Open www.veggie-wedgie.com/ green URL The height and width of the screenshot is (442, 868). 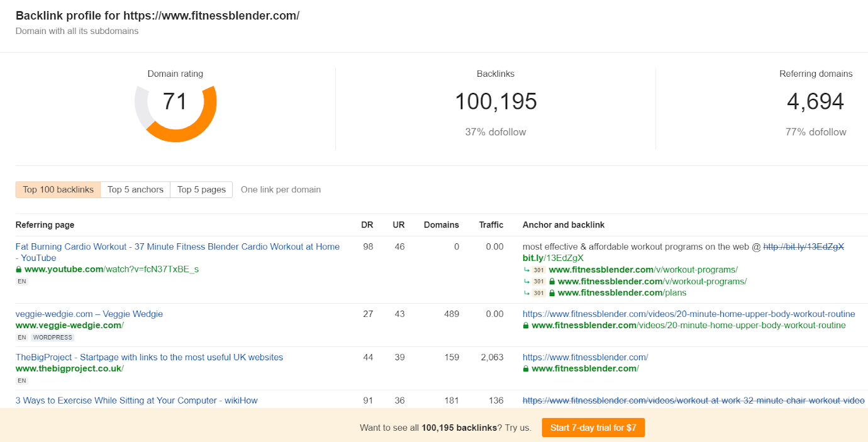click(70, 325)
